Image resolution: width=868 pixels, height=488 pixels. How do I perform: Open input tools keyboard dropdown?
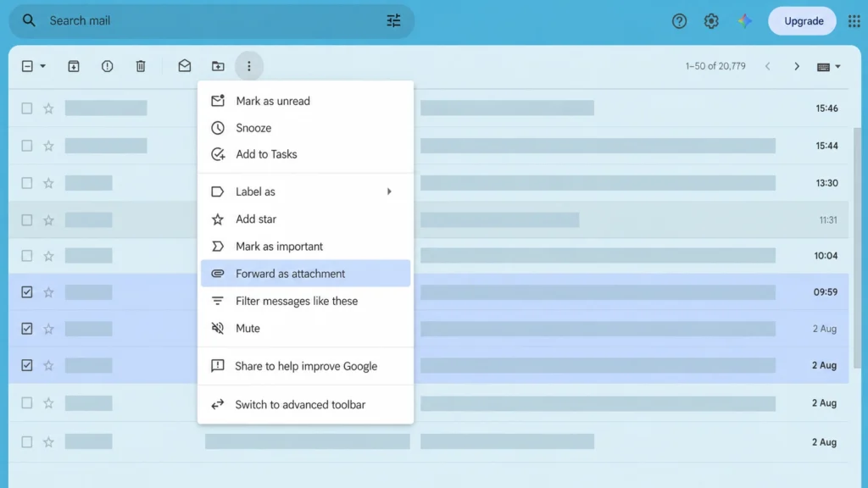coord(829,67)
